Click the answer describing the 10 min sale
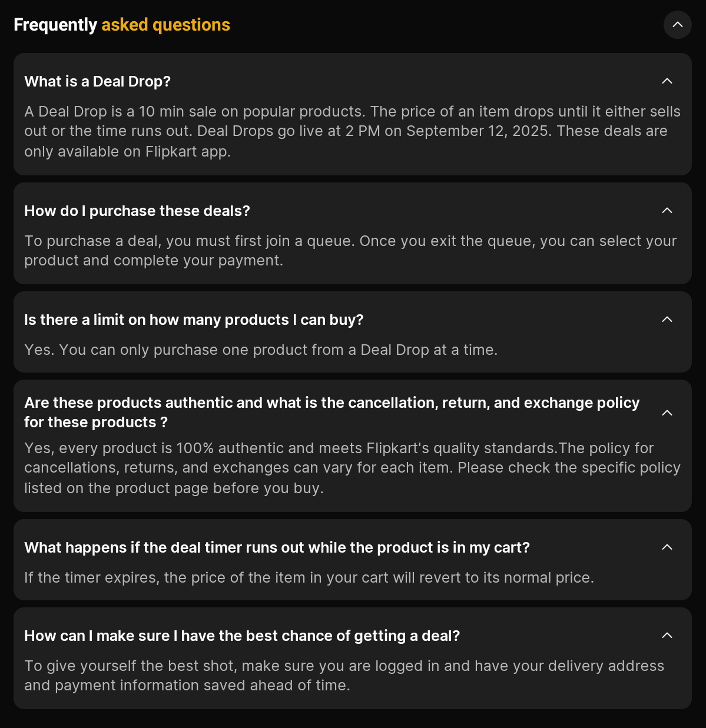The width and height of the screenshot is (706, 728). tap(352, 131)
